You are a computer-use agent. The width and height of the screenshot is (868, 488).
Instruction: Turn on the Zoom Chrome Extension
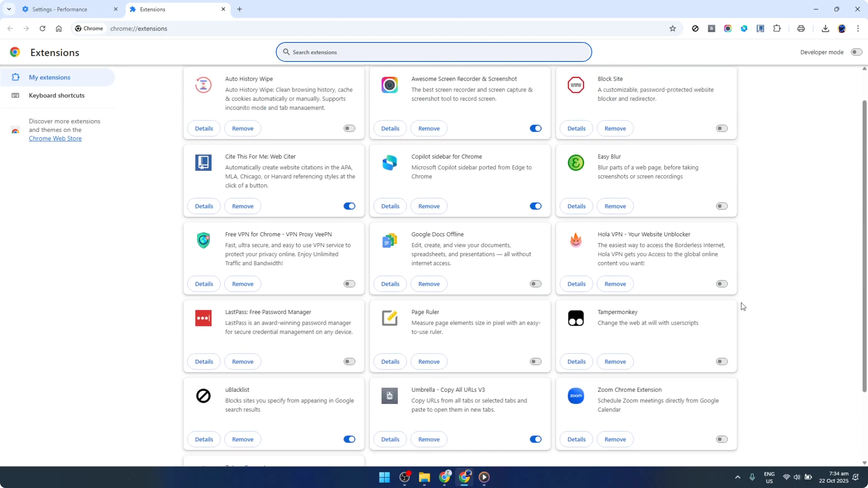722,439
